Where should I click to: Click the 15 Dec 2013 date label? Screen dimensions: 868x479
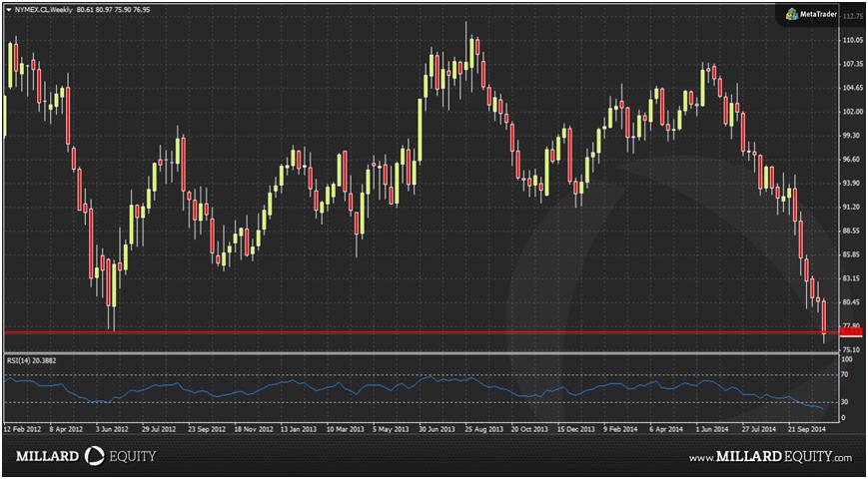point(575,429)
